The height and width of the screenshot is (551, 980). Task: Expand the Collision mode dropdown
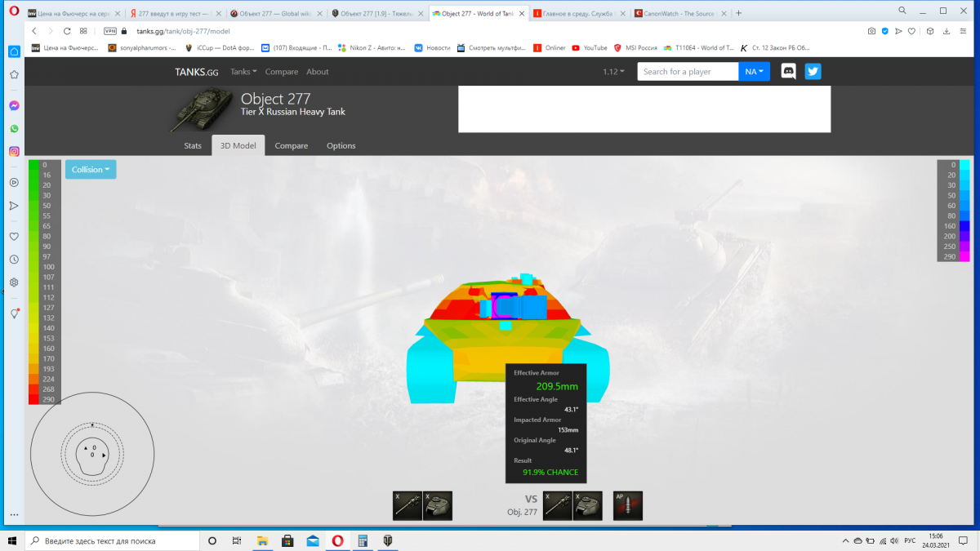coord(91,169)
